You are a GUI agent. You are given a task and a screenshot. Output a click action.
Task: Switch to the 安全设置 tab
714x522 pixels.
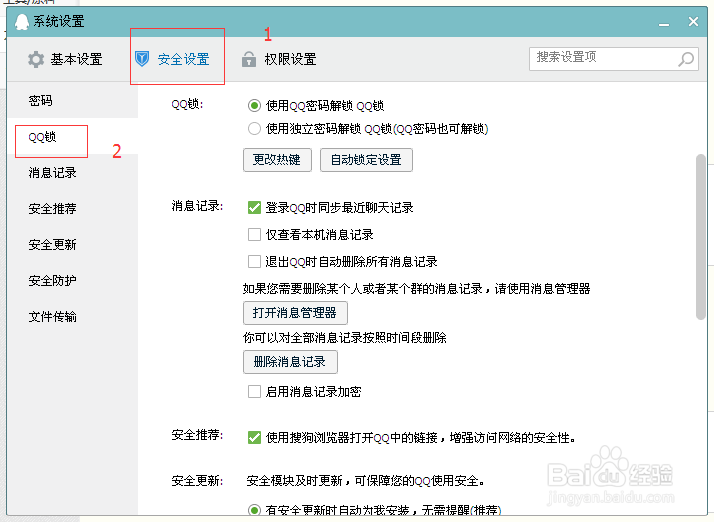pyautogui.click(x=172, y=59)
